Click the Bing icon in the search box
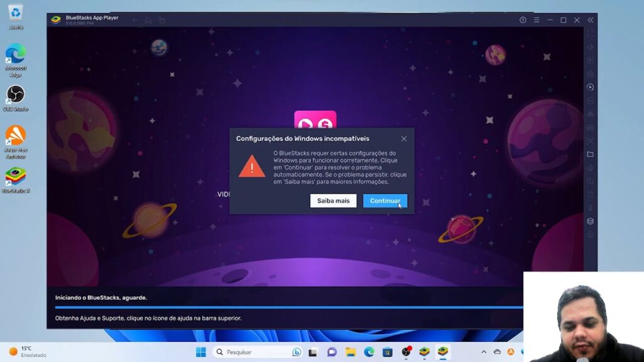This screenshot has width=644, height=362. click(297, 352)
